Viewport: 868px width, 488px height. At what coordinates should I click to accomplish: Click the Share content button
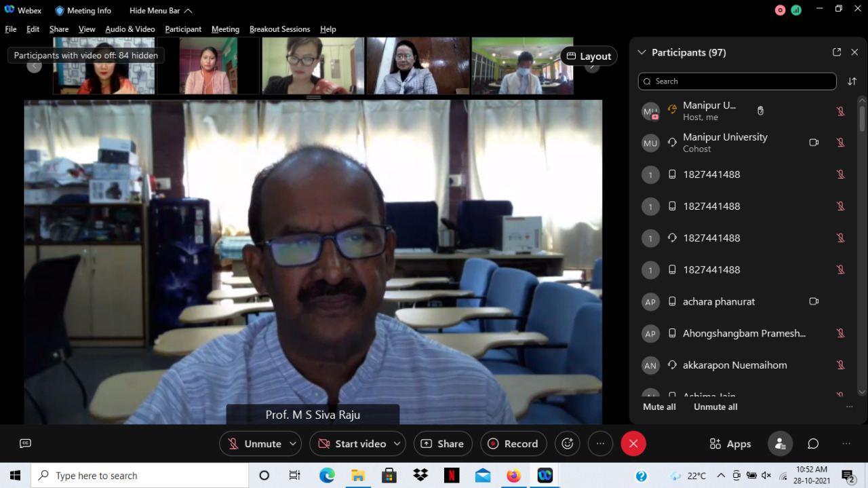443,444
